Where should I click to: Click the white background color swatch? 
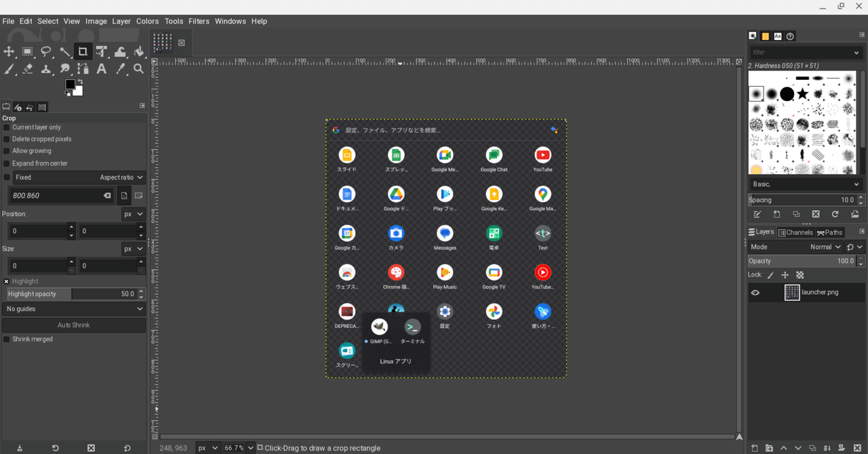(79, 91)
